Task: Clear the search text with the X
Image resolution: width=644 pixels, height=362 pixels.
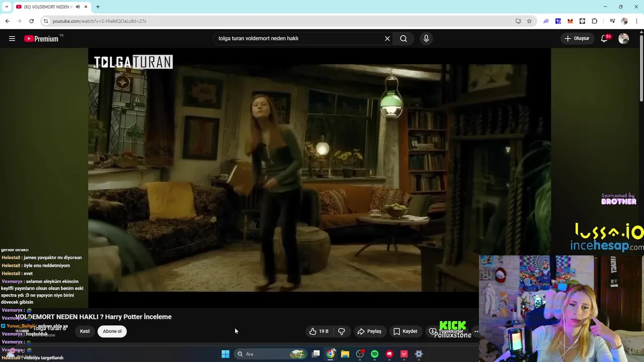Action: coord(387,39)
